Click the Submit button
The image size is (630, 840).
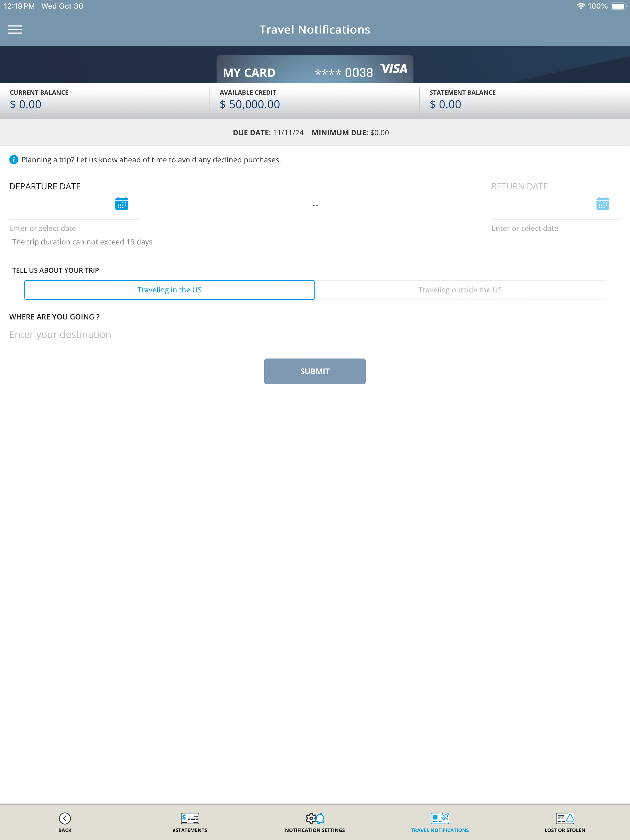(x=315, y=371)
